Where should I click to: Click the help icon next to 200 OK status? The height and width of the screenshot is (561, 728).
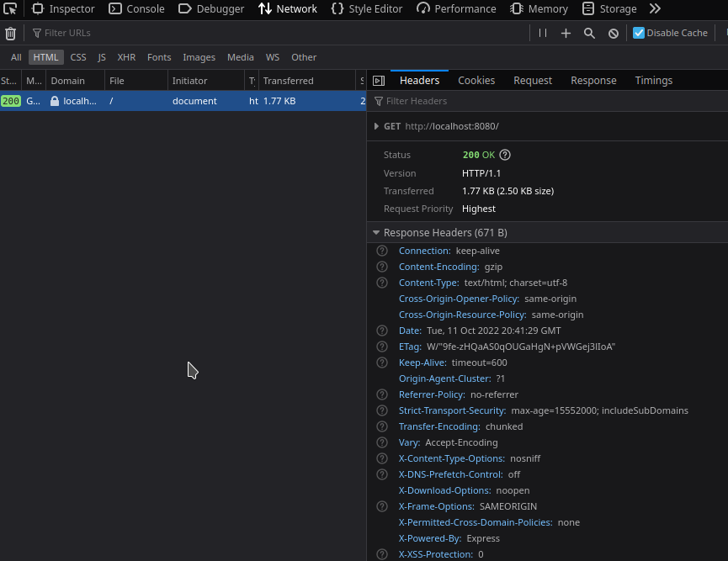pos(503,155)
